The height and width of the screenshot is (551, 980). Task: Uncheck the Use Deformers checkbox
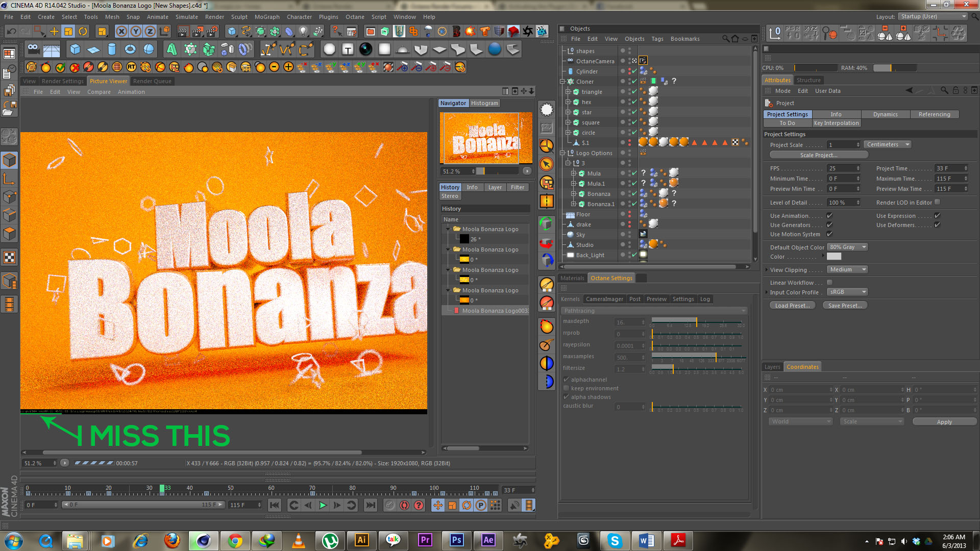point(937,225)
